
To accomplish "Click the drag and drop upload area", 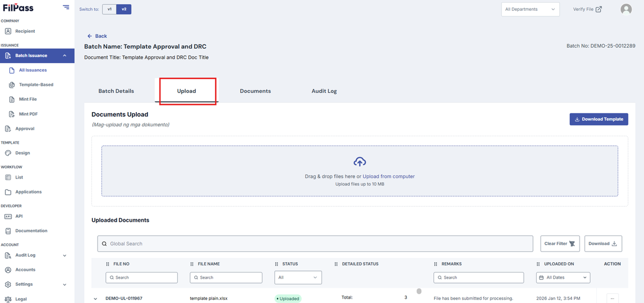I will (360, 171).
